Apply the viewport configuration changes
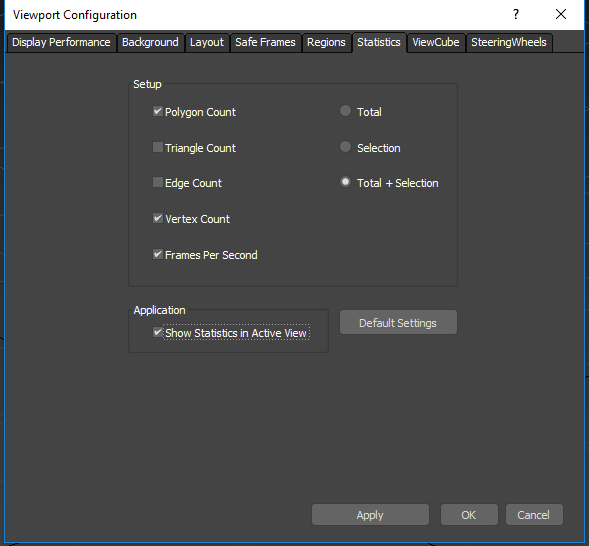The height and width of the screenshot is (546, 589). click(x=370, y=514)
